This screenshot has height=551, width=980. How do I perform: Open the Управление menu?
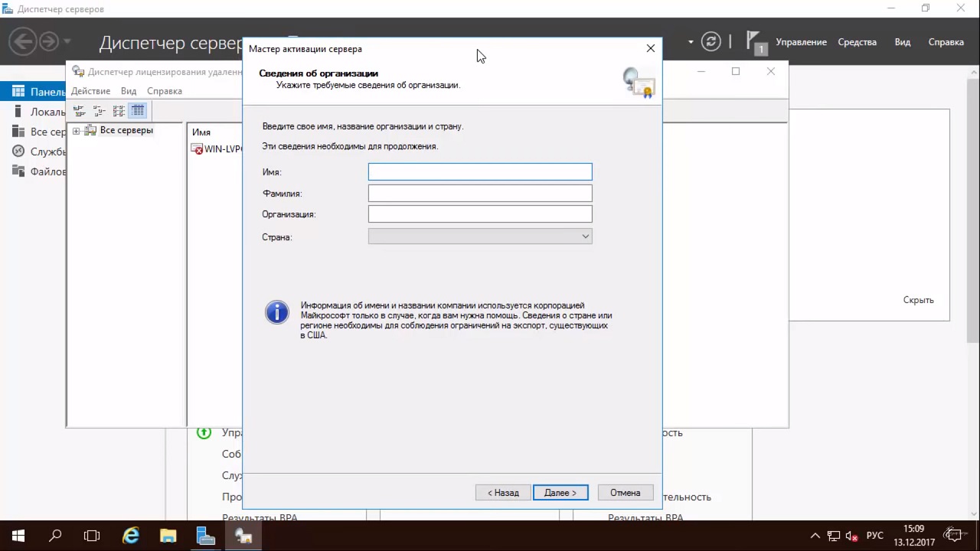801,42
